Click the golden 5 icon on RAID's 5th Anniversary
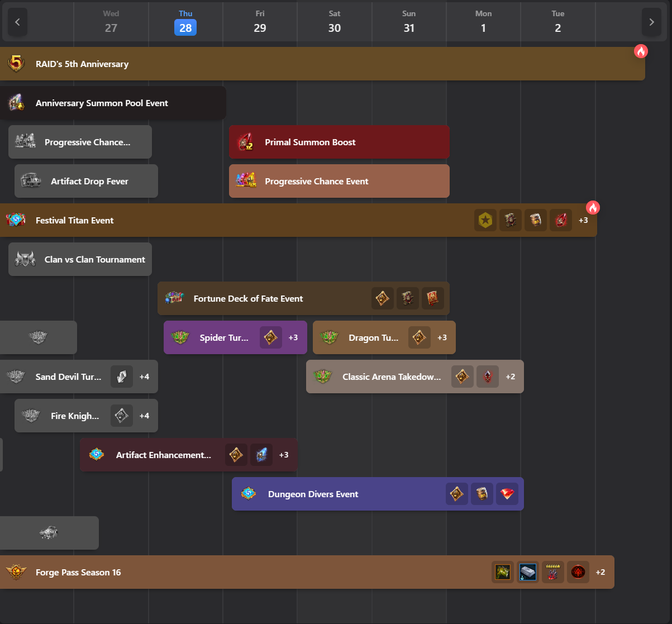Screen dimensions: 672x624 click(x=16, y=64)
